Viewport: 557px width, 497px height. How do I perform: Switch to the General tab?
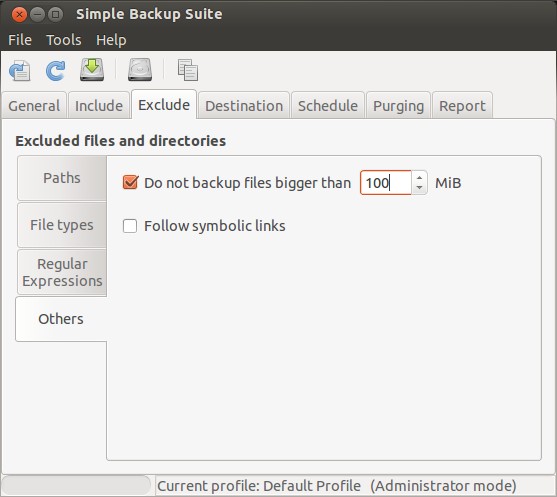[34, 106]
